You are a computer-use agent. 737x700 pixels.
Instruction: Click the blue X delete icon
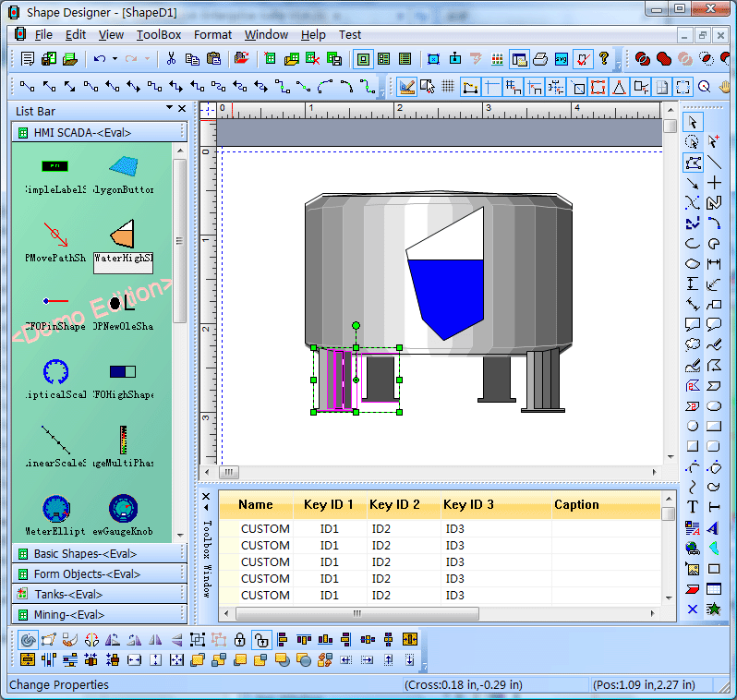point(693,609)
